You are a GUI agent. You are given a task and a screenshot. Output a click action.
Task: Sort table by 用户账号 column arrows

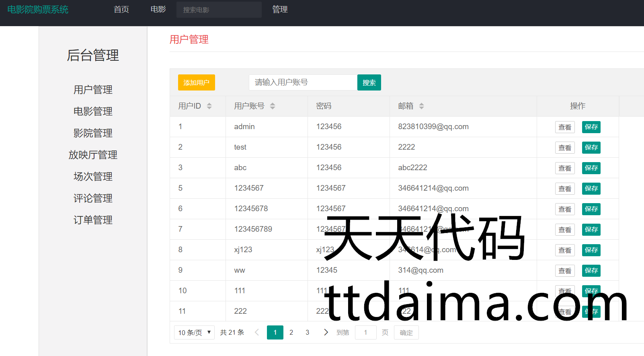(273, 106)
